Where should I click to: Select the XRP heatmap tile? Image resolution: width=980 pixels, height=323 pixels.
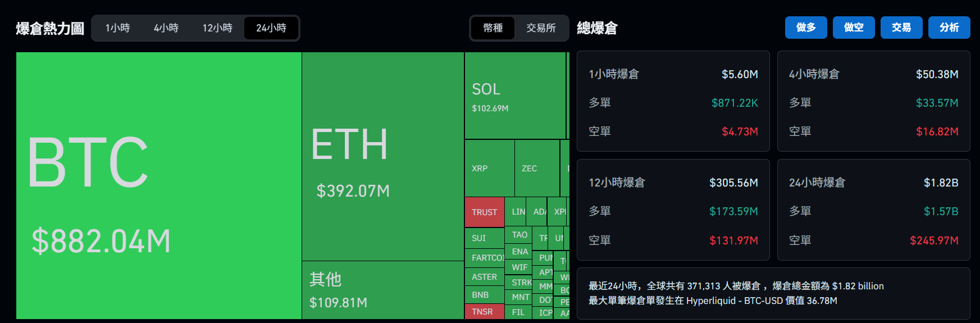click(489, 169)
